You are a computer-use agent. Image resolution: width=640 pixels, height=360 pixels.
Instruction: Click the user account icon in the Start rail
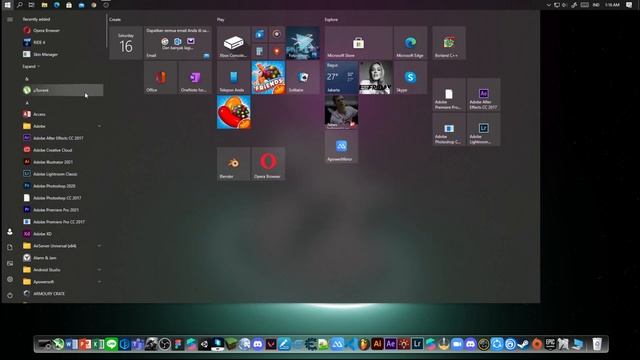(10, 231)
